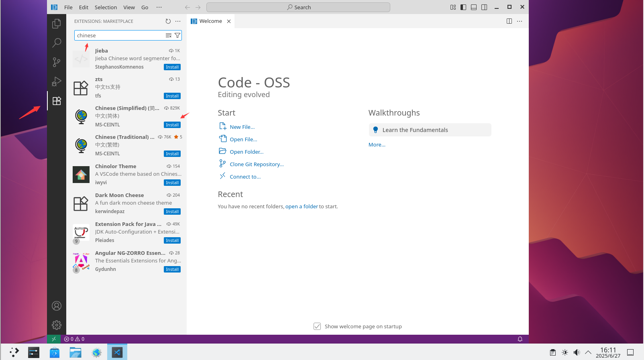Open Customize Layout icon
This screenshot has width=644, height=360.
(x=453, y=7)
